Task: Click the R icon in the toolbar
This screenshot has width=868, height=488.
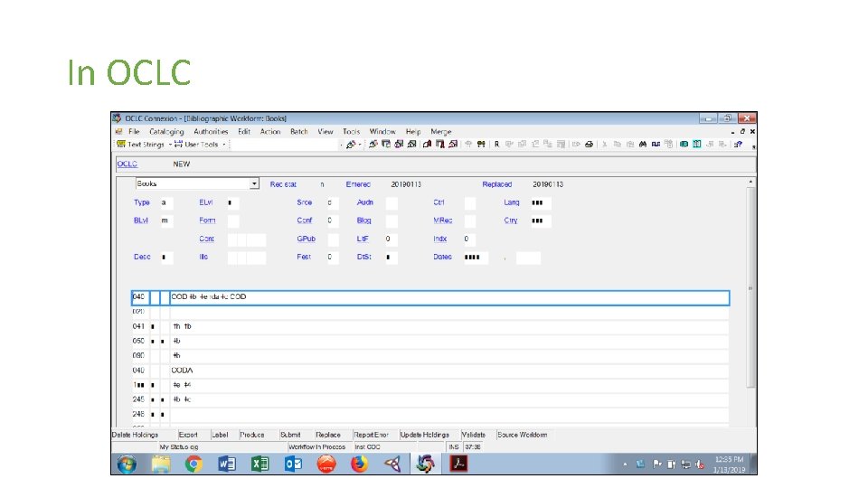Action: (x=496, y=145)
